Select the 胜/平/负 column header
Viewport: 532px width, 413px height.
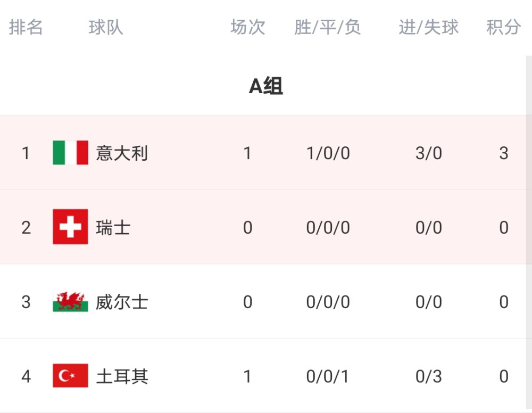(327, 27)
